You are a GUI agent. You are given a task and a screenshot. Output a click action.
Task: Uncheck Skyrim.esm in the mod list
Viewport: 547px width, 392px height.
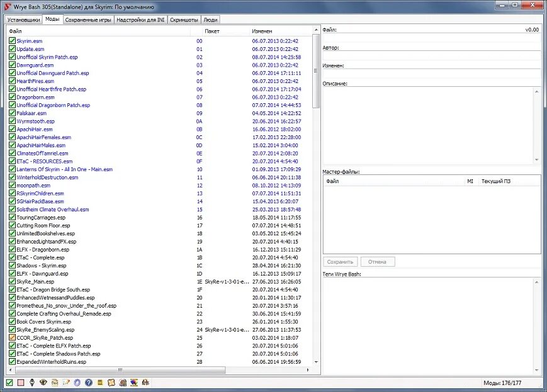click(x=12, y=41)
